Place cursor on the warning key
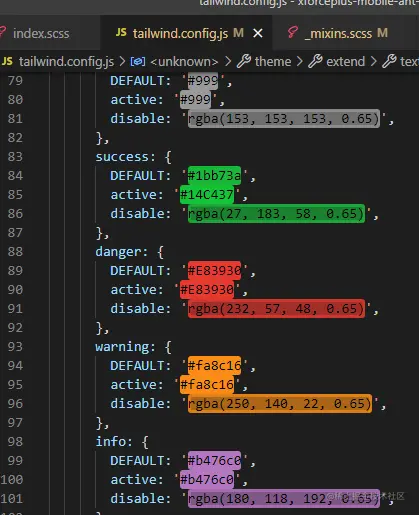419x515 pixels. (122, 347)
